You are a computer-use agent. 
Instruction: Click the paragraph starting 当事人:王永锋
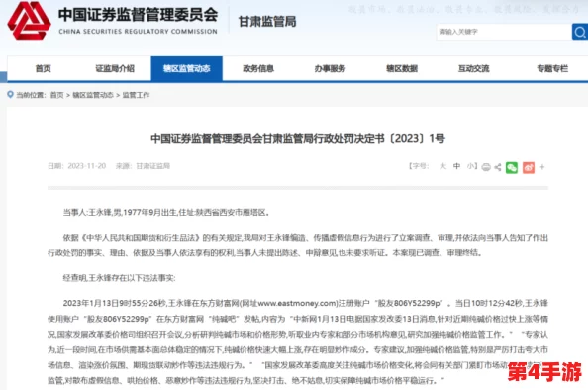[166, 212]
